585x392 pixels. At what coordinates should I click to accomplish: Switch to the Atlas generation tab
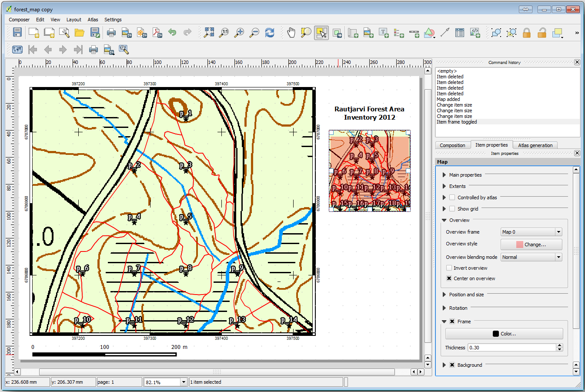[535, 145]
